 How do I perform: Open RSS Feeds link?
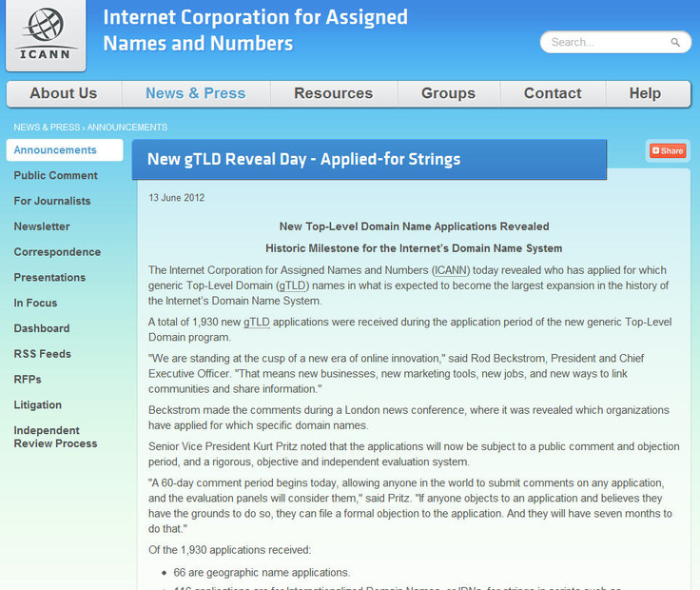click(x=43, y=354)
